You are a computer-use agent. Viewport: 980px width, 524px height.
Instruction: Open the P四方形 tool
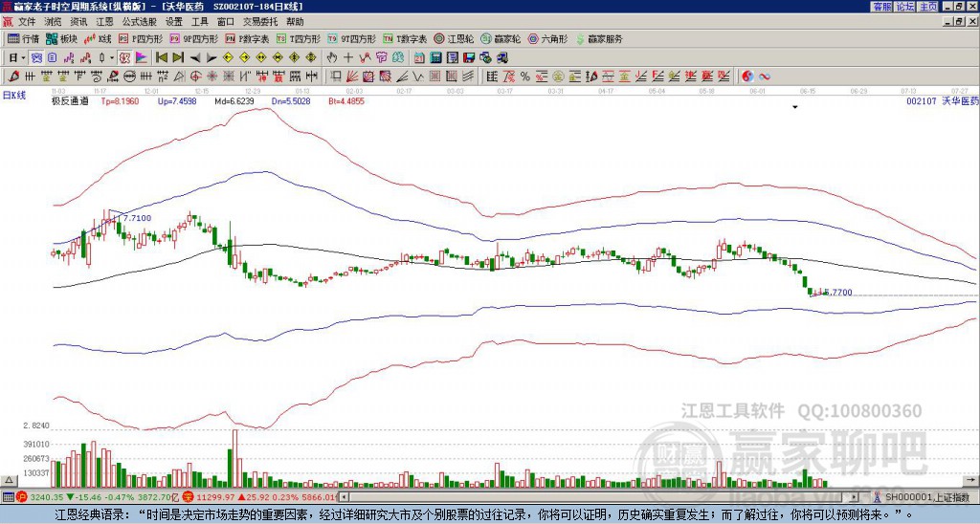tap(142, 38)
